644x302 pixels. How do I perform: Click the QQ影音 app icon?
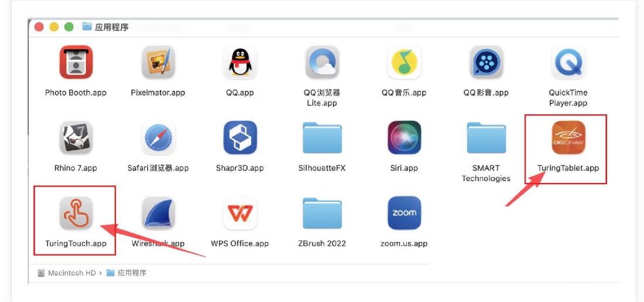487,62
